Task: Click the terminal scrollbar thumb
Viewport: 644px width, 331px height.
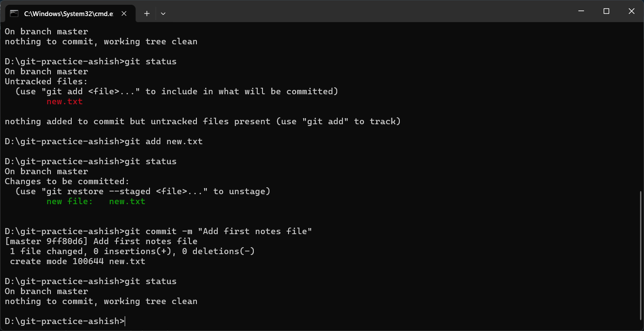Action: point(640,256)
